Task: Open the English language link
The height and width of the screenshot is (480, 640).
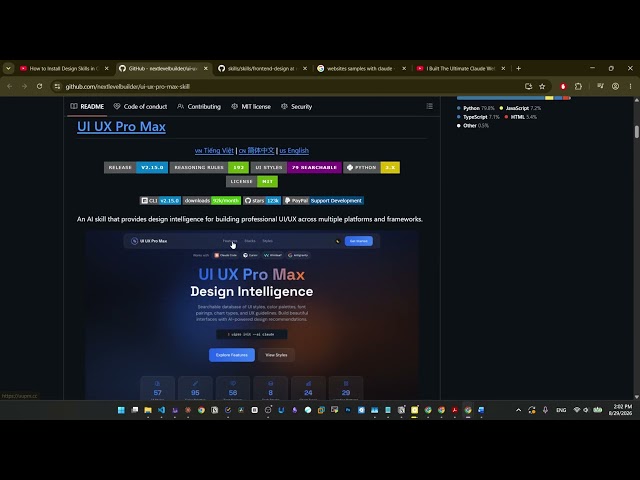Action: (294, 151)
